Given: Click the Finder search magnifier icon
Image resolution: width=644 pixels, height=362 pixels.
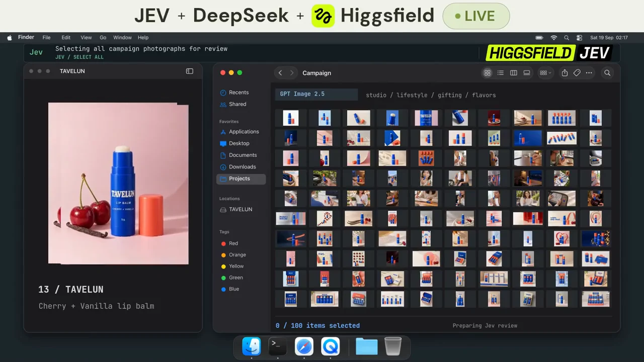Looking at the screenshot, I should (607, 73).
